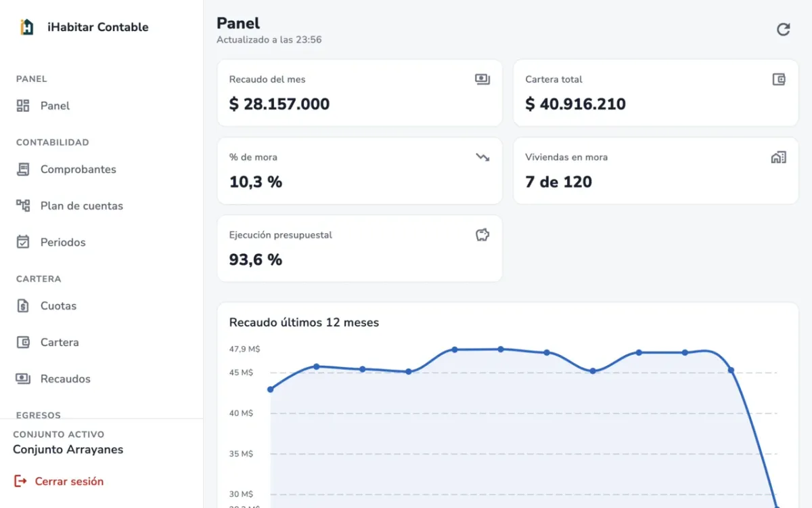
Task: Click the piggy bank icon on Ejecución presupuestal card
Action: (482, 235)
